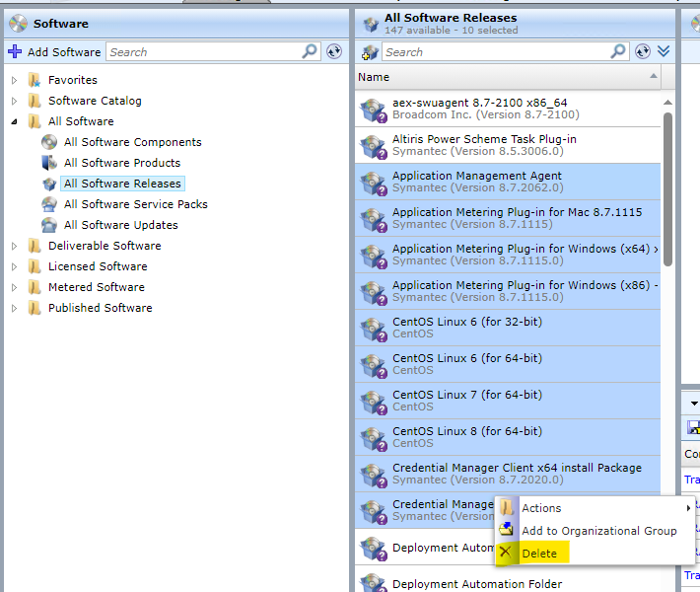The image size is (700, 592).
Task: Click the add-release icon beside the Releases search
Action: pyautogui.click(x=370, y=52)
